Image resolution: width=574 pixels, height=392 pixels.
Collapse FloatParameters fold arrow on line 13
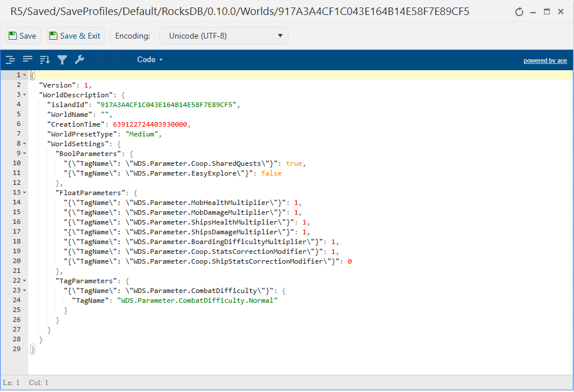tap(25, 192)
